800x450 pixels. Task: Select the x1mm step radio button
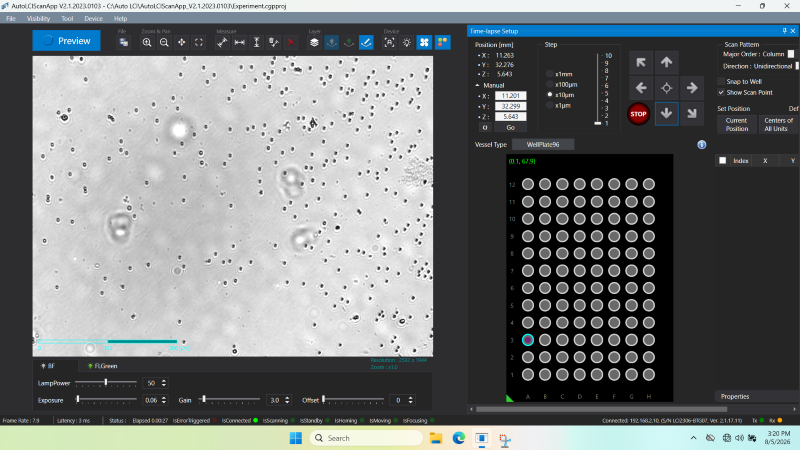[549, 74]
